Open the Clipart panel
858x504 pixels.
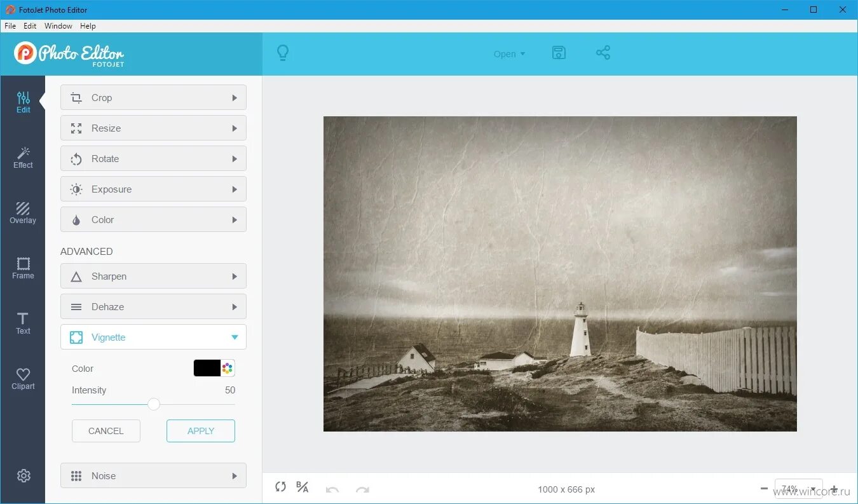23,378
